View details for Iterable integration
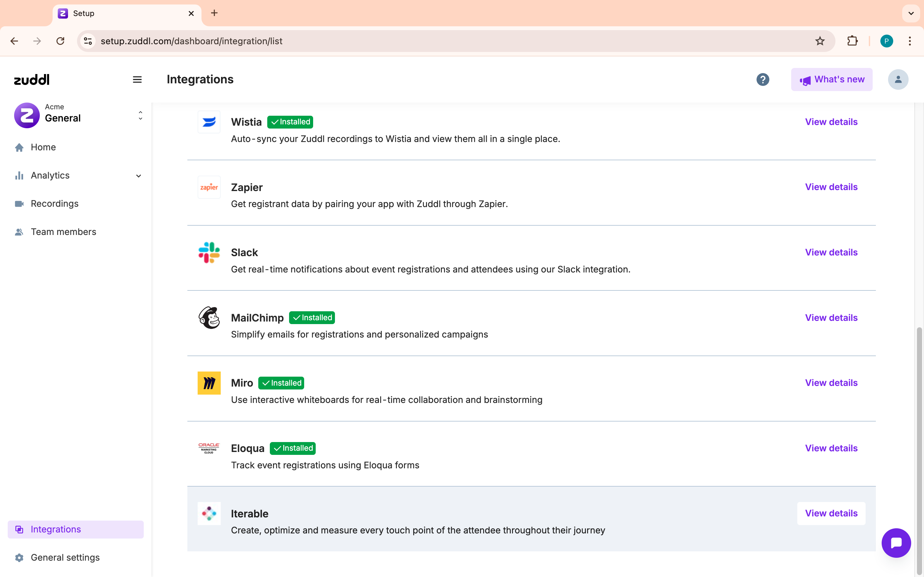The image size is (924, 577). click(x=831, y=513)
